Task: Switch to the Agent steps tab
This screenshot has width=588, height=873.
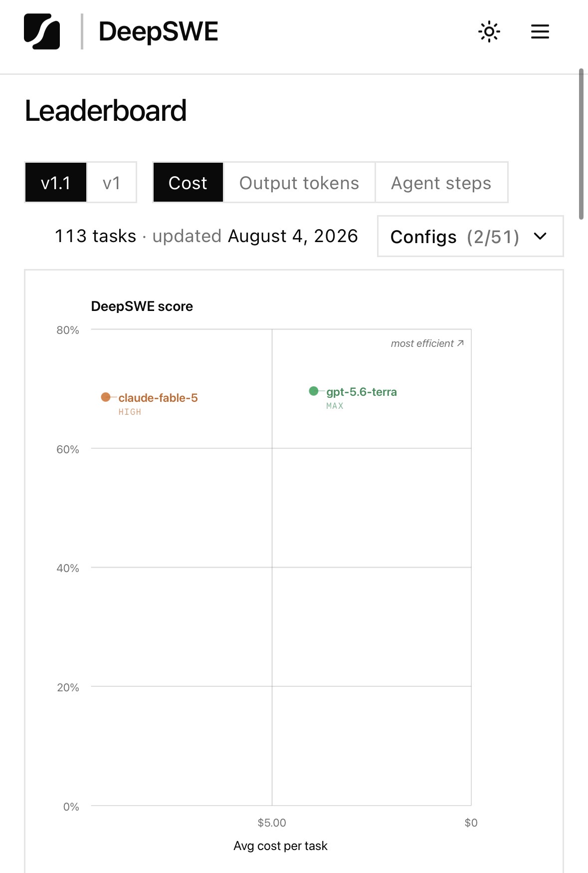Action: [x=441, y=183]
